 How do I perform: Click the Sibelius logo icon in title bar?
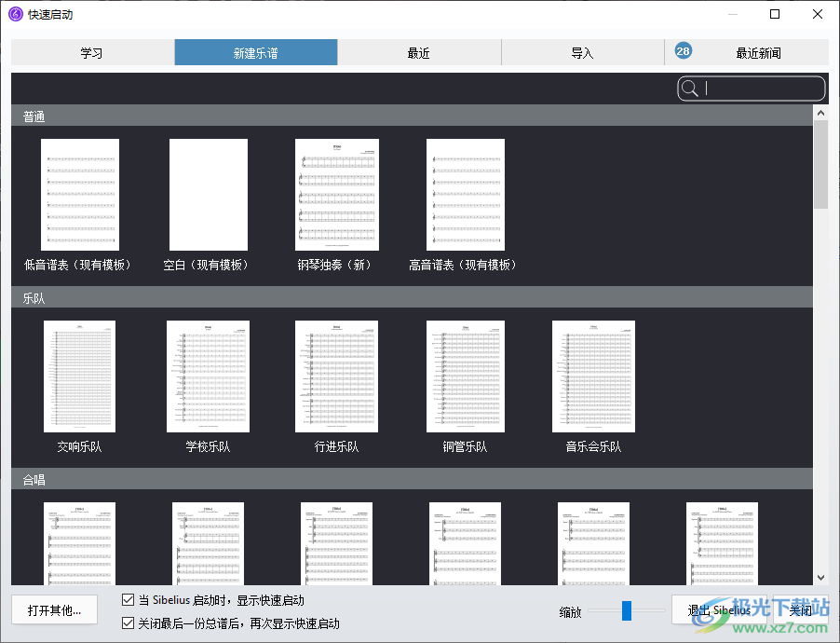click(x=13, y=14)
